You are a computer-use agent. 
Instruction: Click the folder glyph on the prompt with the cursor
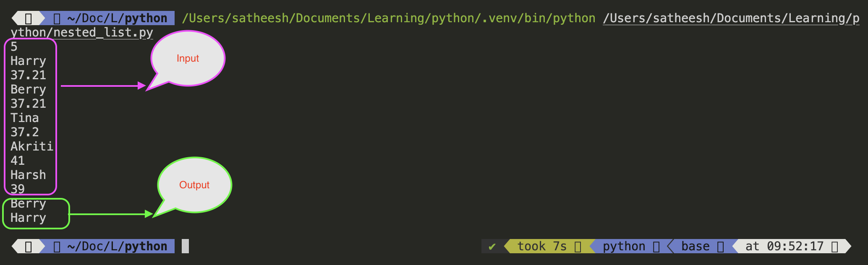click(x=58, y=247)
